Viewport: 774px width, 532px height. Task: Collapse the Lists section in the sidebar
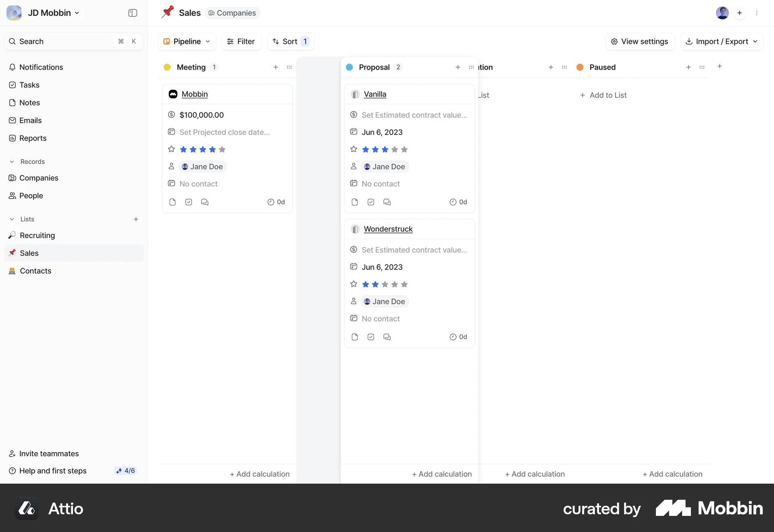(x=12, y=219)
